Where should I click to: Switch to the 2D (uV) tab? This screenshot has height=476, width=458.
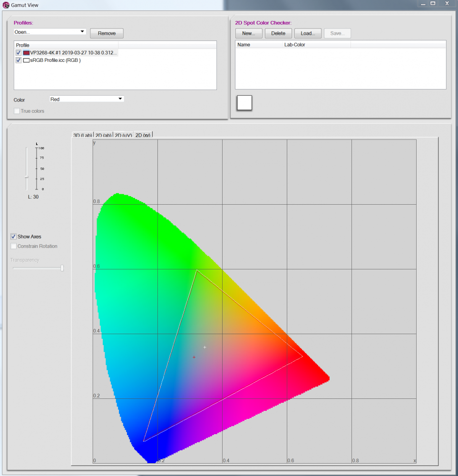pos(123,135)
